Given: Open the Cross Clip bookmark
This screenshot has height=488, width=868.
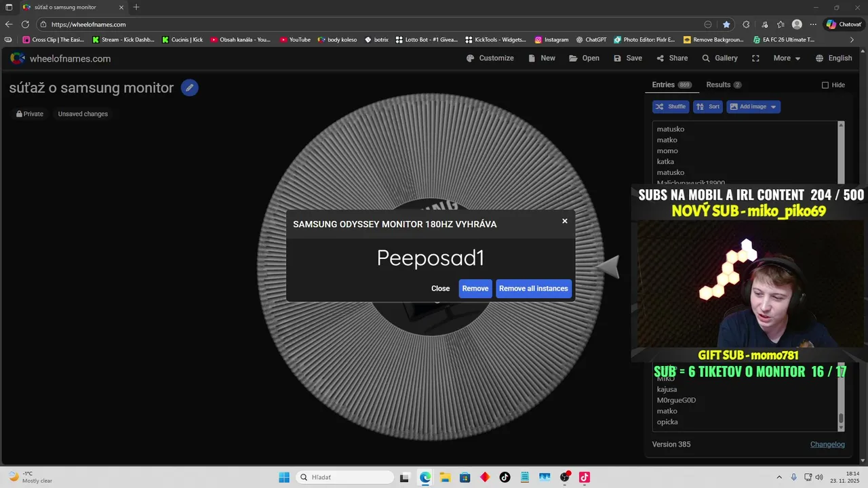Looking at the screenshot, I should point(53,40).
